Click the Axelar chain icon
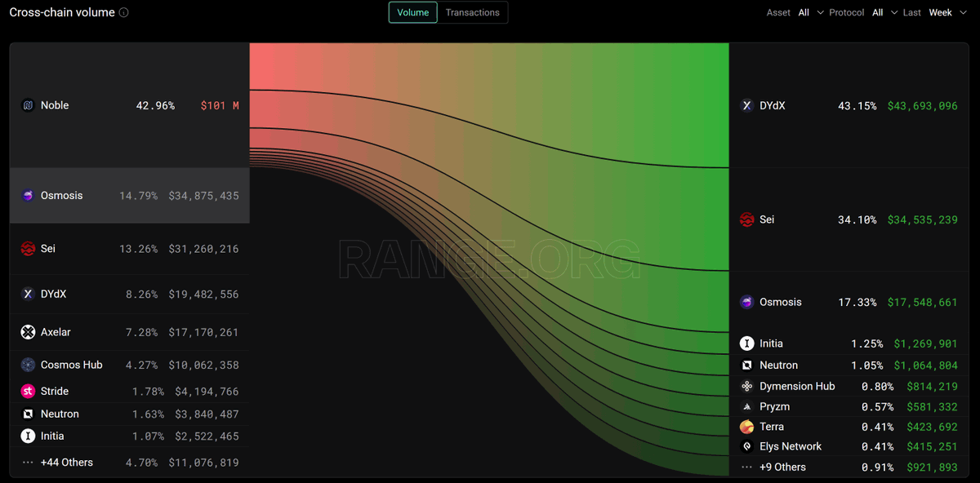This screenshot has width=980, height=483. pyautogui.click(x=28, y=332)
